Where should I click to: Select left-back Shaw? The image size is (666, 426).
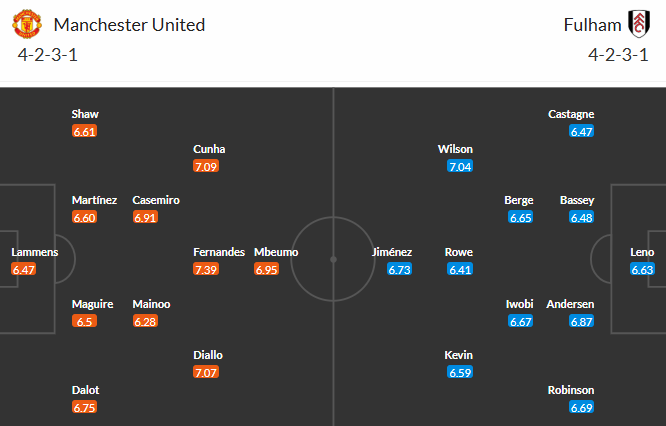coord(85,114)
